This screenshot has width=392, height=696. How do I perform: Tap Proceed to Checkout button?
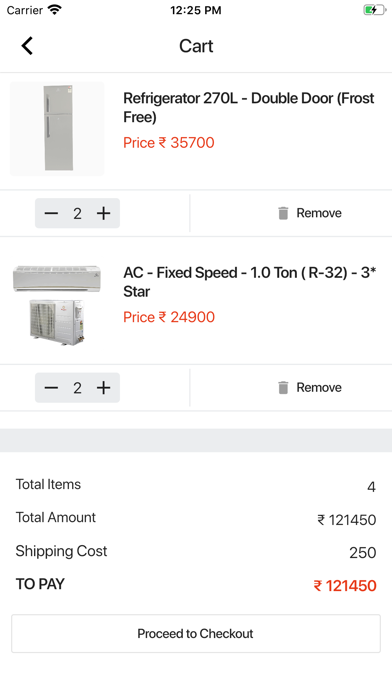(196, 633)
